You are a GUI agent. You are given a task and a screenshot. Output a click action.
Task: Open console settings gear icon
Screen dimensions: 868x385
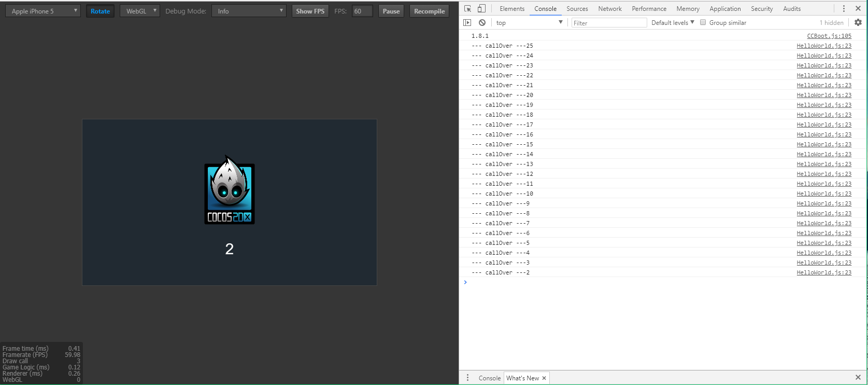858,23
